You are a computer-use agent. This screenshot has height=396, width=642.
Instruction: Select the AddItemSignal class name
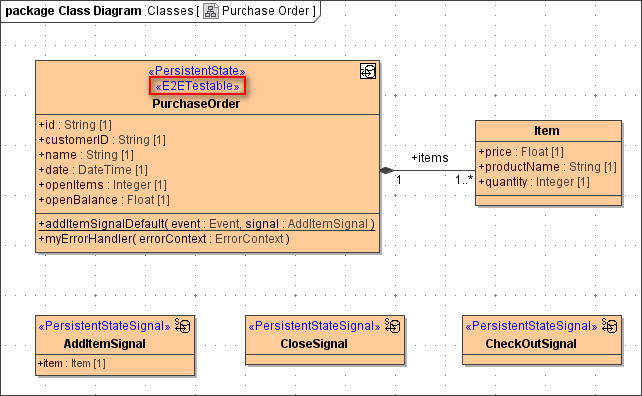coord(104,344)
